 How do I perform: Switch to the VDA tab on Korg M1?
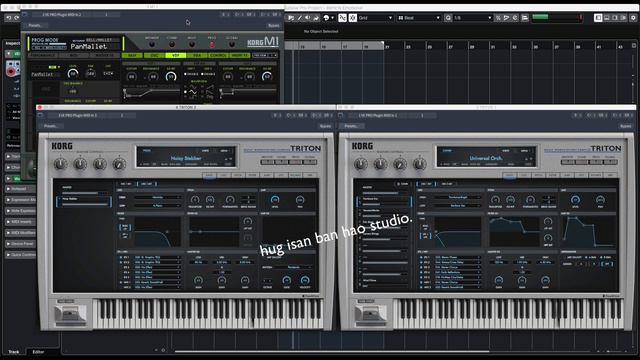(x=197, y=55)
